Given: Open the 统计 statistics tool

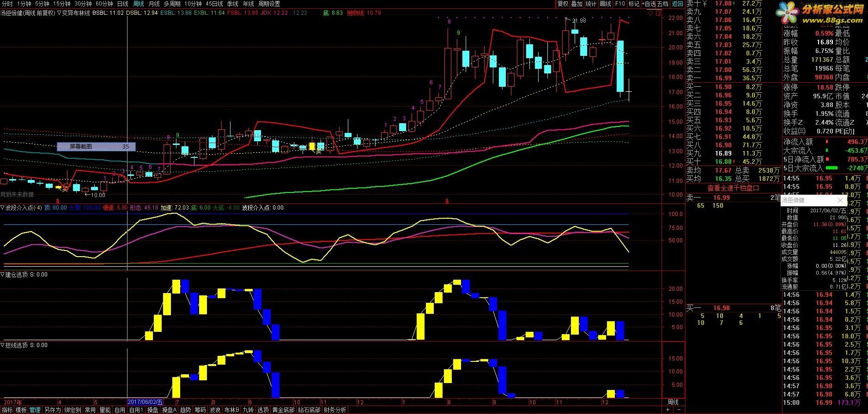Looking at the screenshot, I should tap(591, 4).
